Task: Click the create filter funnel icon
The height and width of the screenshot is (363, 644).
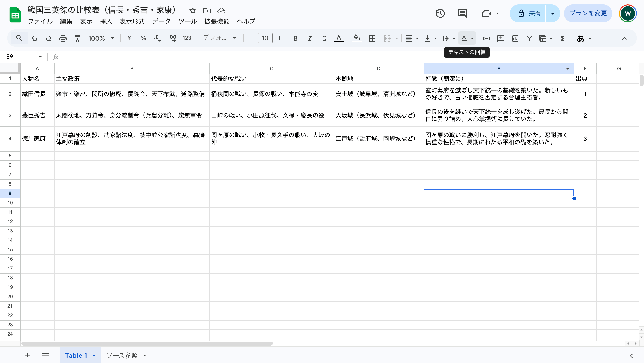Action: [x=529, y=38]
